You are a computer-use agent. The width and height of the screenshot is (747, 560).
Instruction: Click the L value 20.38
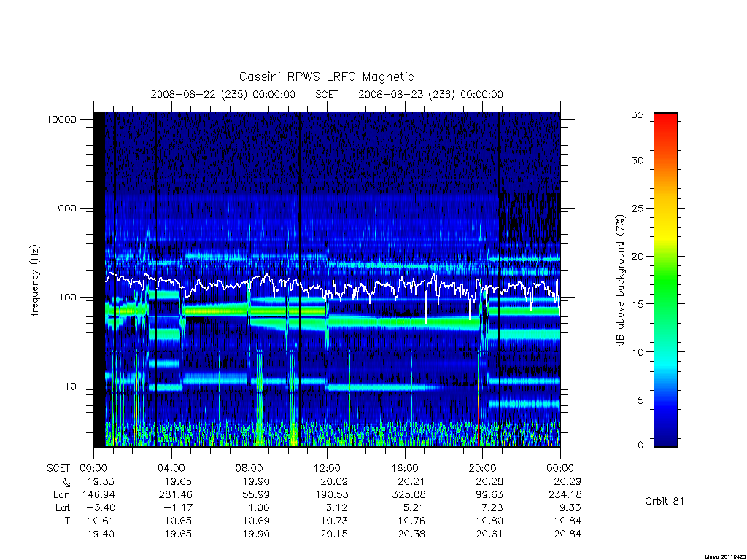click(x=412, y=534)
